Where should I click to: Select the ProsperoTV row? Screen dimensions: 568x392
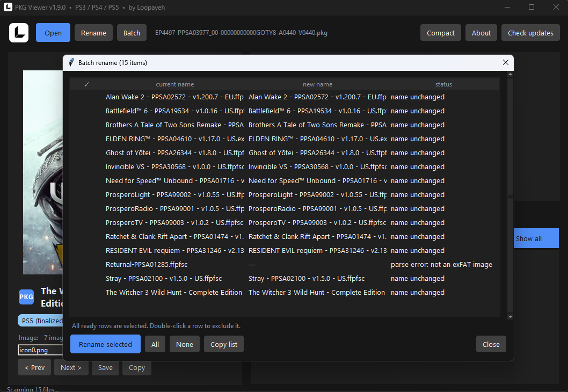point(285,222)
